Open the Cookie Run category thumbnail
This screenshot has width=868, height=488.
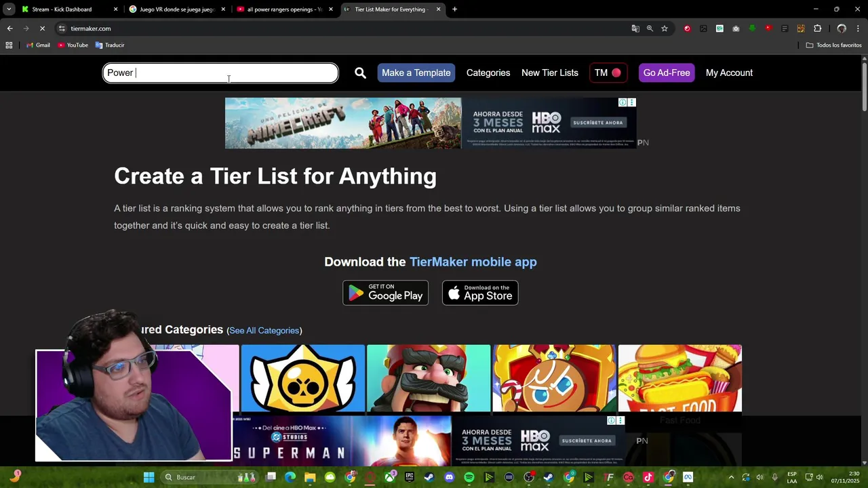554,378
